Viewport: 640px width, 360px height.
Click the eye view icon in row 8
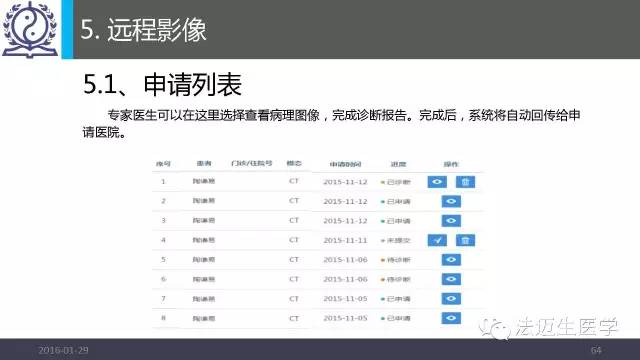[x=451, y=318]
